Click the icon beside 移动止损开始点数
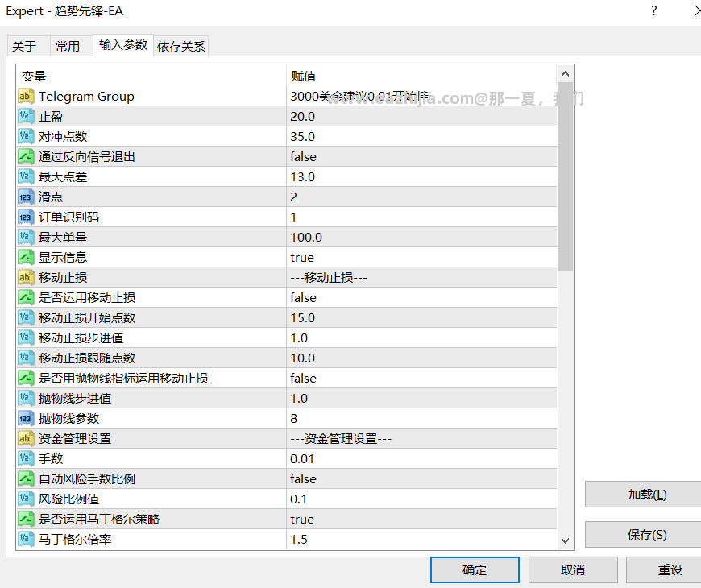This screenshot has width=701, height=588. 26,317
